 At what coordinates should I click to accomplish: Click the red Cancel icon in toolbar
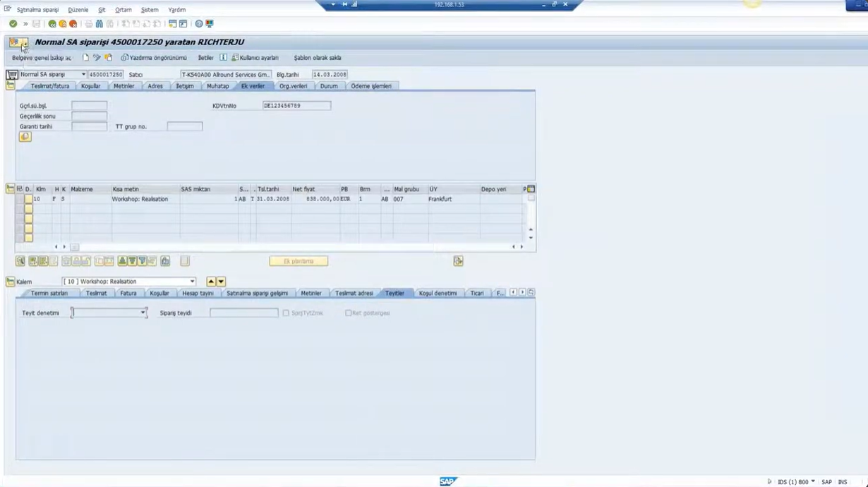point(73,24)
